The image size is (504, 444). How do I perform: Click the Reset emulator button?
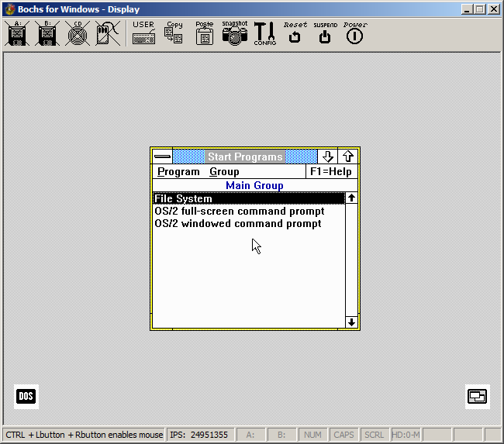tap(295, 33)
